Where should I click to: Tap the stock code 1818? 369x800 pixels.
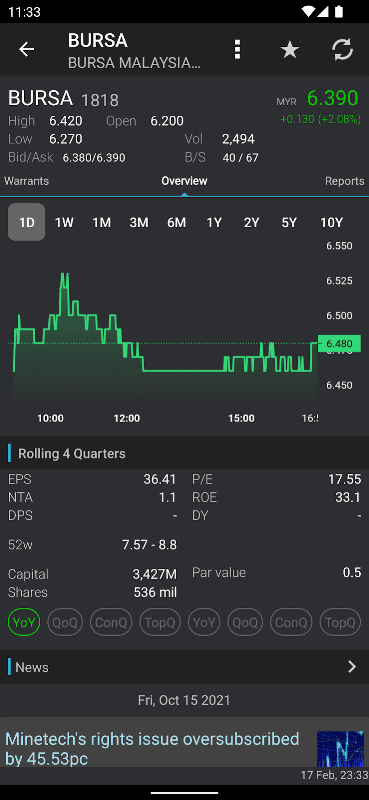click(100, 101)
